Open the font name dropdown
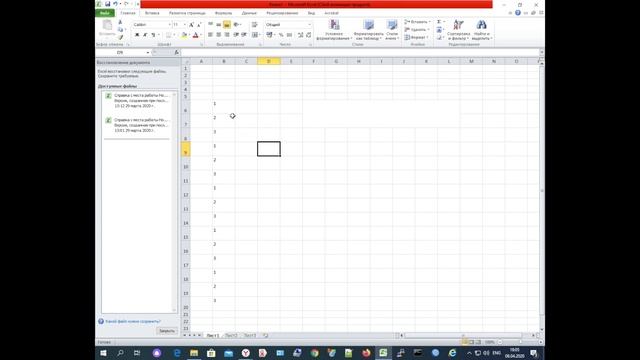Viewport: 640px width, 360px height. tap(169, 25)
